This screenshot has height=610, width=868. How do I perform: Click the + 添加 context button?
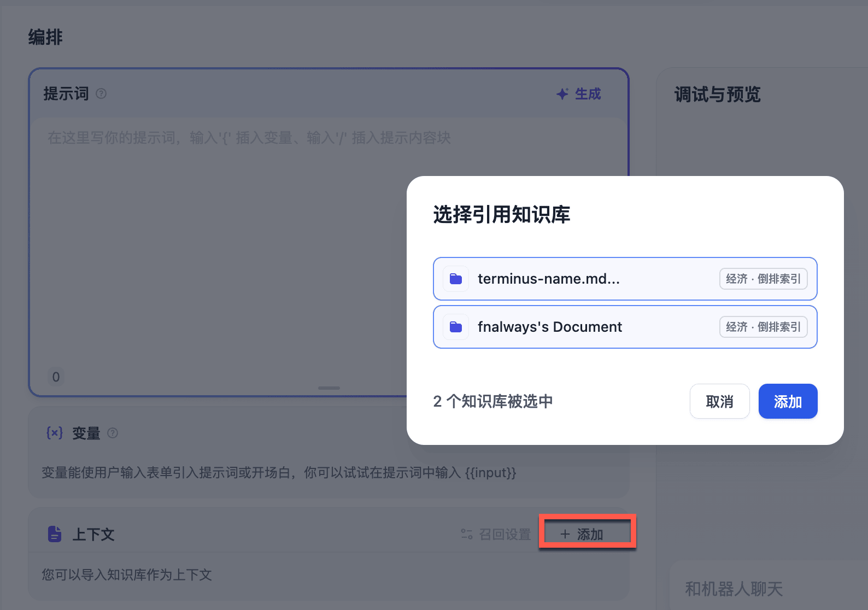(583, 534)
